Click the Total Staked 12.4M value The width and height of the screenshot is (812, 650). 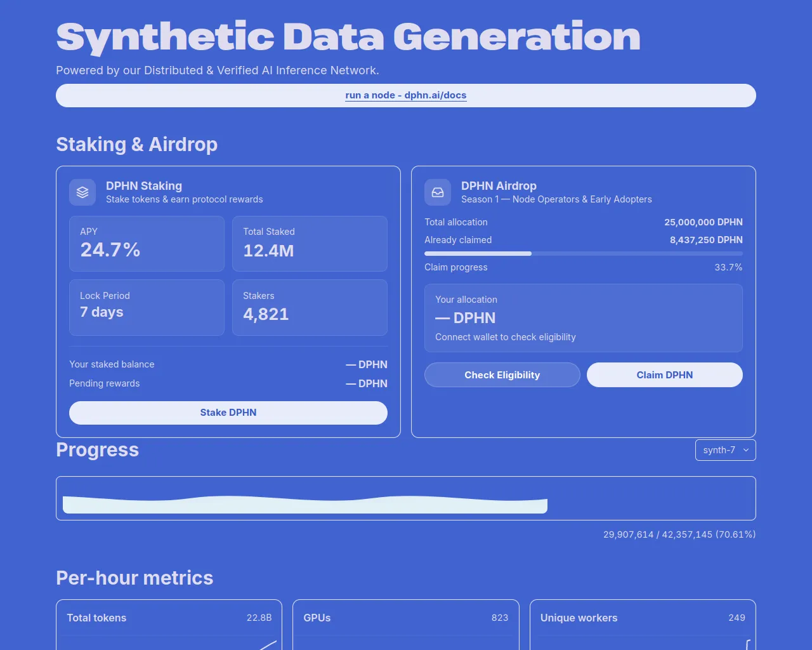point(268,251)
